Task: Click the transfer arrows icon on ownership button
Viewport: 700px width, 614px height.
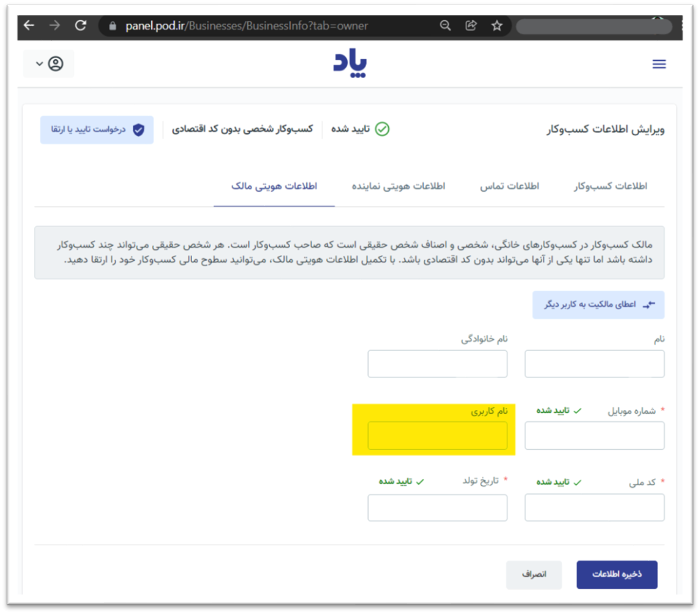Action: pos(649,305)
